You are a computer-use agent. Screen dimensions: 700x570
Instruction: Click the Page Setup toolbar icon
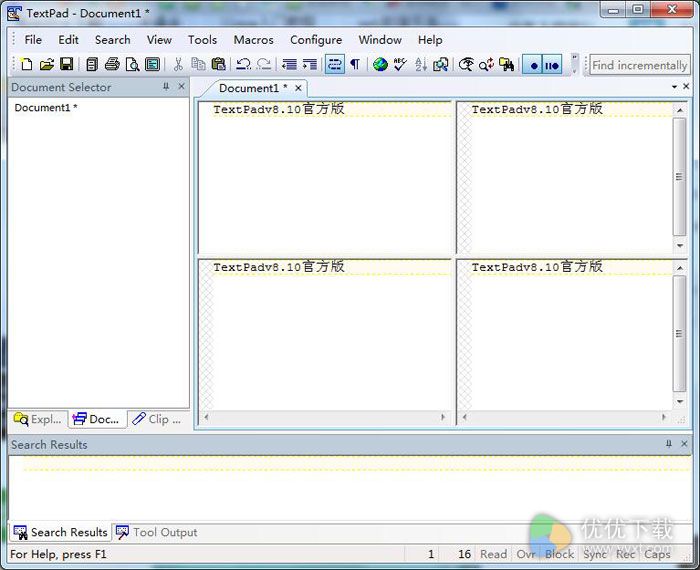(x=152, y=65)
